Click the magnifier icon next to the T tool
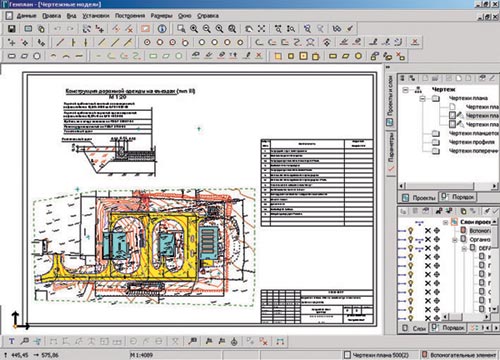Image resolution: width=500 pixels, height=360 pixels. point(24,341)
